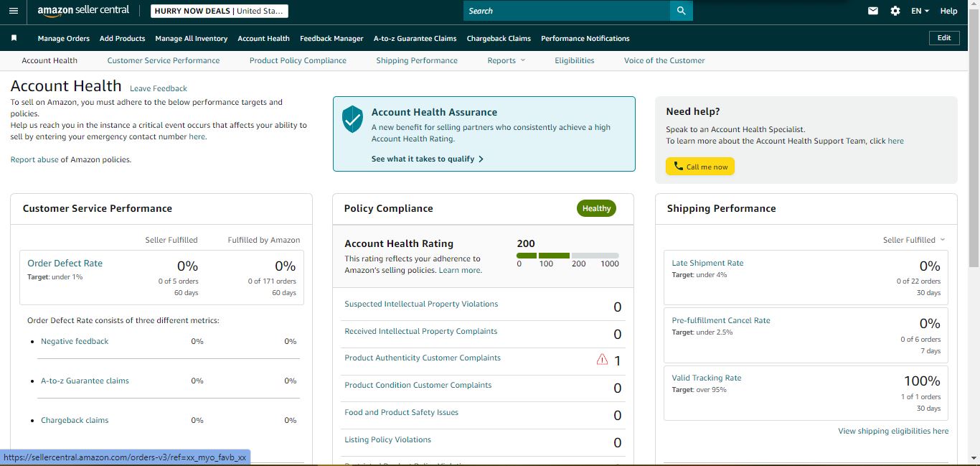This screenshot has width=980, height=466.
Task: Click the rating value 200
Action: point(526,243)
